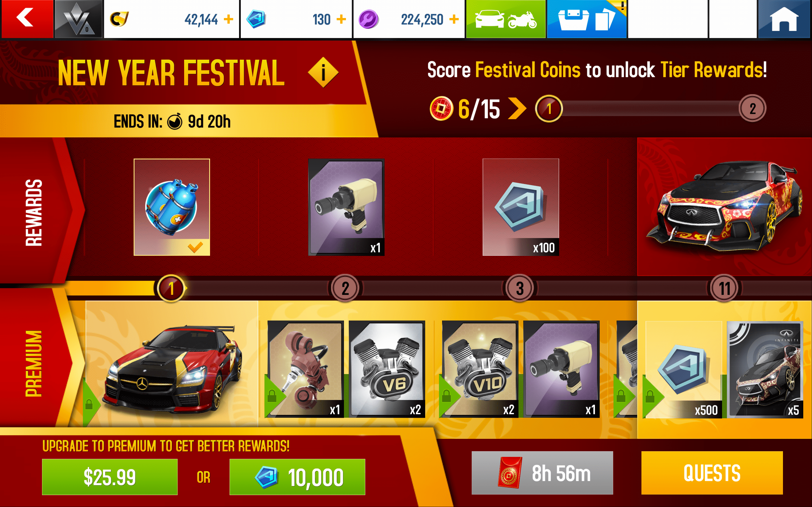
Task: Tap the locked Mercedes premium reward
Action: [172, 364]
